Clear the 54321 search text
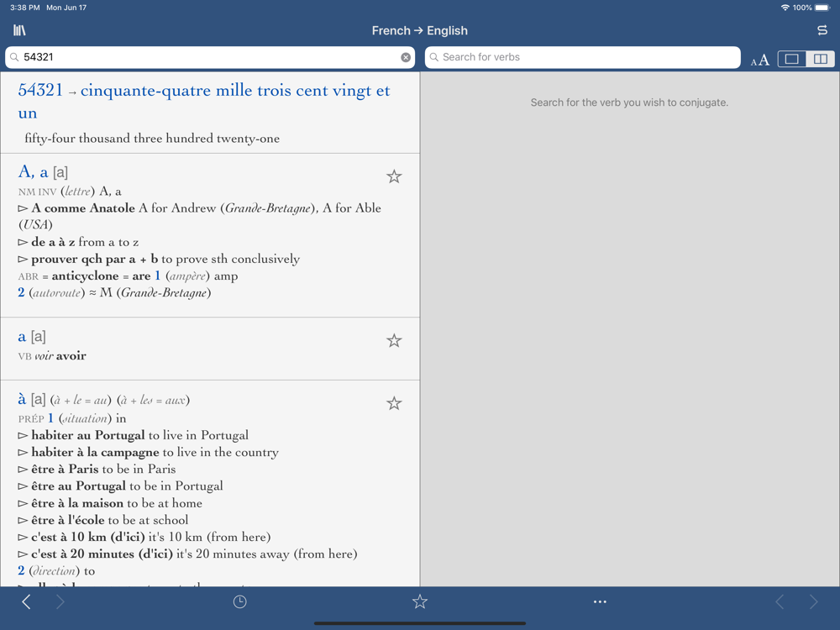The width and height of the screenshot is (840, 630). coord(406,57)
